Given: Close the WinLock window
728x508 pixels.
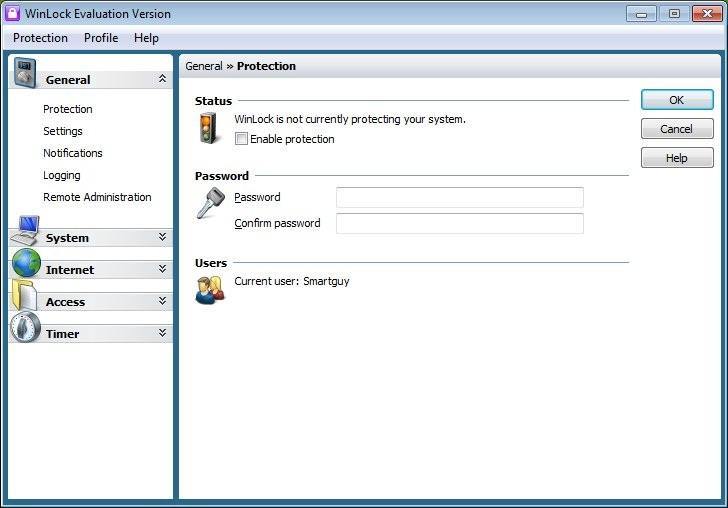Looking at the screenshot, I should [x=707, y=14].
